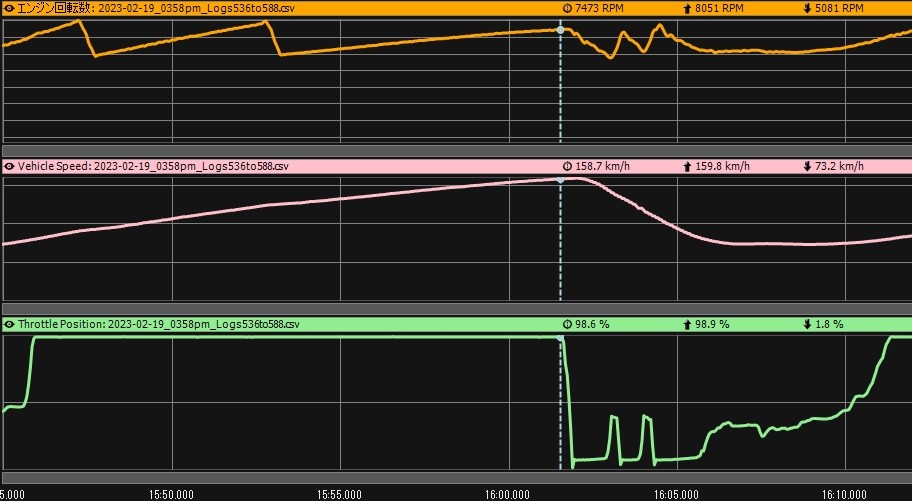
Task: Toggle visibility eye of Throttle Position channel
Action: 9,324
